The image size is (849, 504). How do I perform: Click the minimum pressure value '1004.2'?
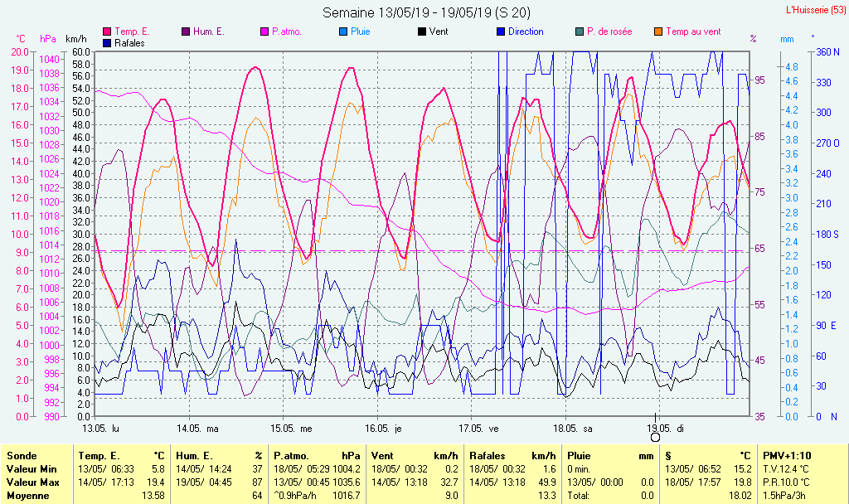347,469
